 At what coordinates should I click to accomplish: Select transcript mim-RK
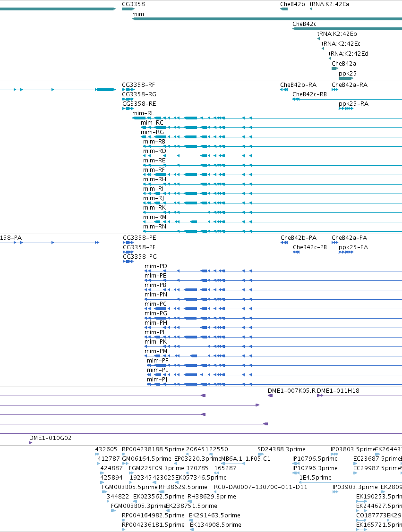click(154, 208)
